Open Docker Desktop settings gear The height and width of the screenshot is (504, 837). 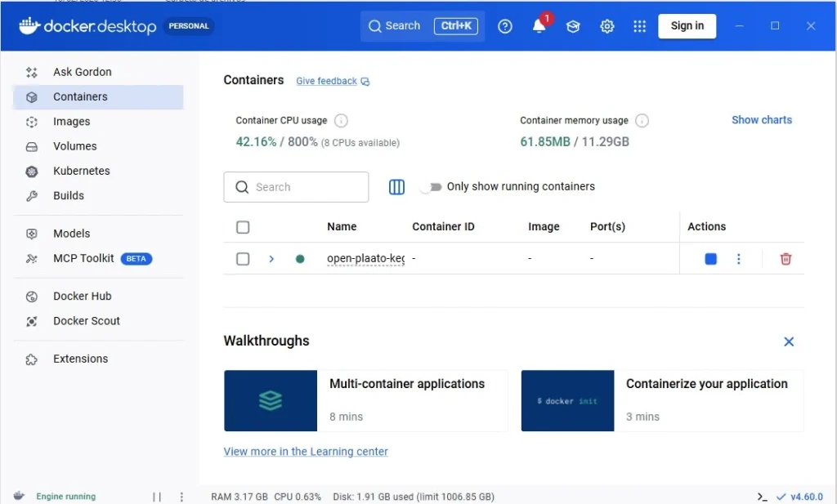(606, 26)
